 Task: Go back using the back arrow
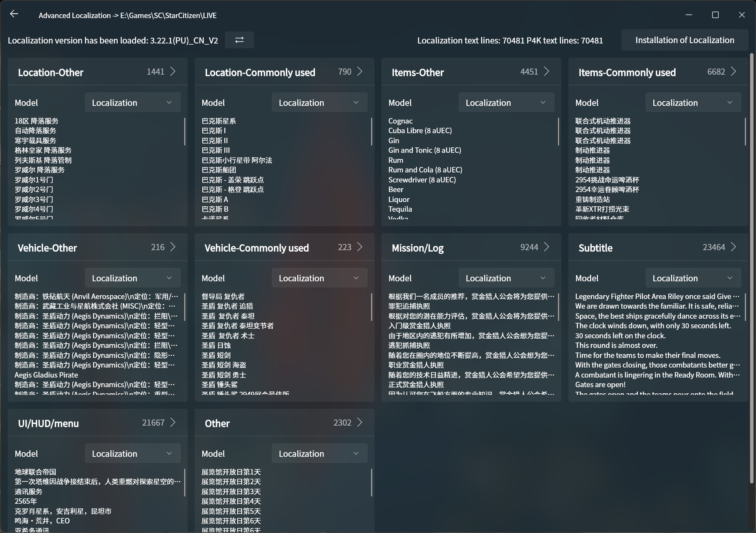(x=14, y=14)
